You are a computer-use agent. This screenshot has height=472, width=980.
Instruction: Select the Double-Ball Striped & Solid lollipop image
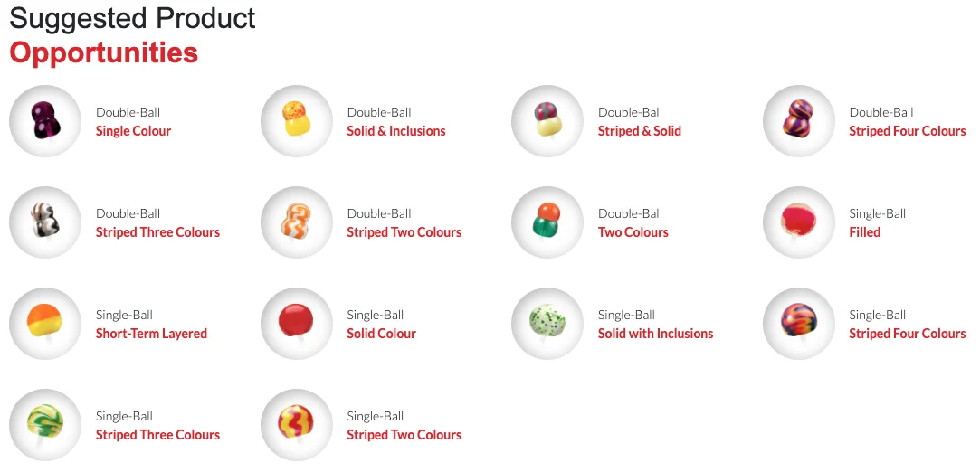[x=547, y=121]
